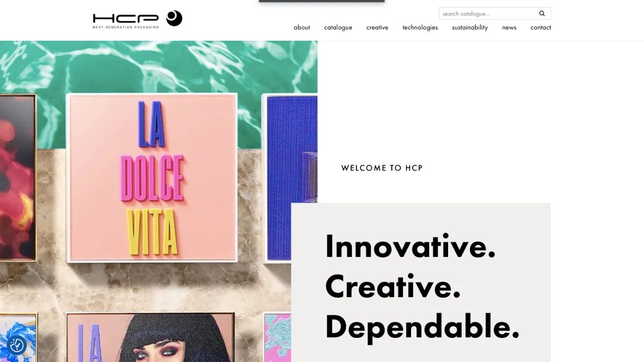Viewport: 644px width, 362px height.
Task: Open the news page link
Action: pos(509,27)
